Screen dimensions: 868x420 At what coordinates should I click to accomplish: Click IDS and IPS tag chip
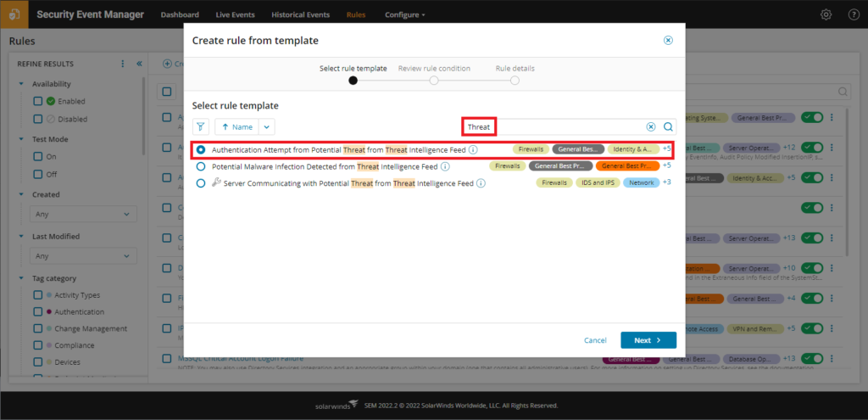coord(598,183)
